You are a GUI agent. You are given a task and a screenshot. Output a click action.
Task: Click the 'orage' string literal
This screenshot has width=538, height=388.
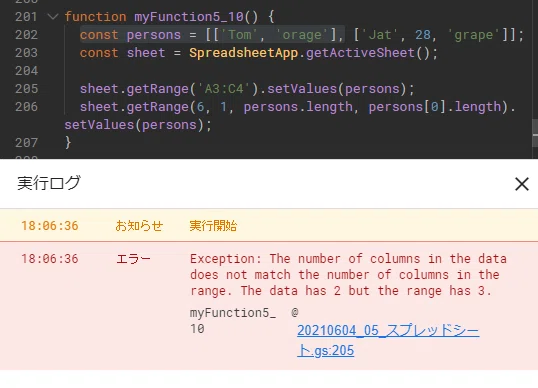(x=302, y=35)
